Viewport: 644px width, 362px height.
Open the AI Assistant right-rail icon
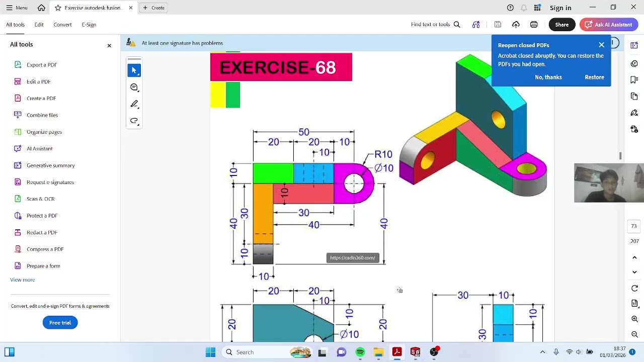[x=634, y=45]
